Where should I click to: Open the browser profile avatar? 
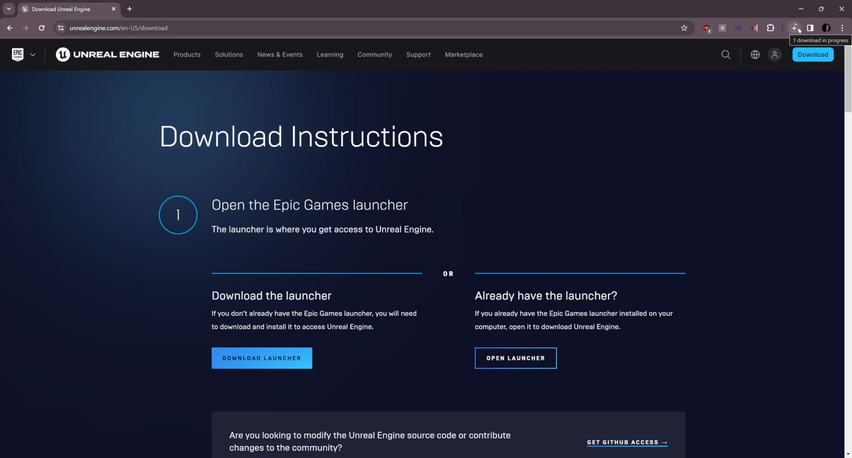[826, 28]
